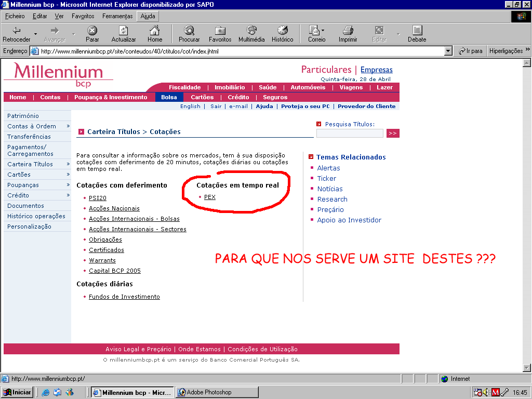The image size is (532, 399).
Task: Click the Procurar (Search) toolbar icon
Action: [189, 33]
